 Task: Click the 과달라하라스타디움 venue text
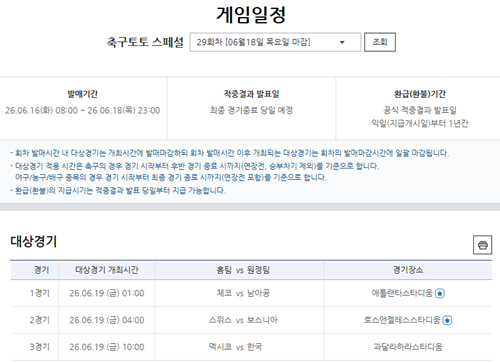(x=408, y=347)
